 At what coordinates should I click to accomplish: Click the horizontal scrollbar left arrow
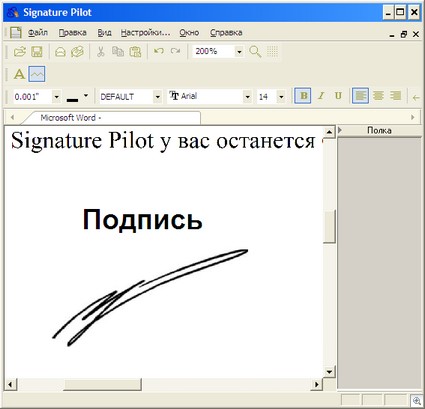[10, 384]
